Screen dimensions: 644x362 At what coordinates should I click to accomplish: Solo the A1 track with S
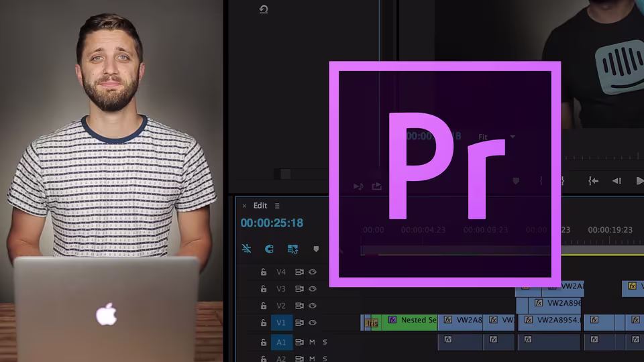[325, 342]
